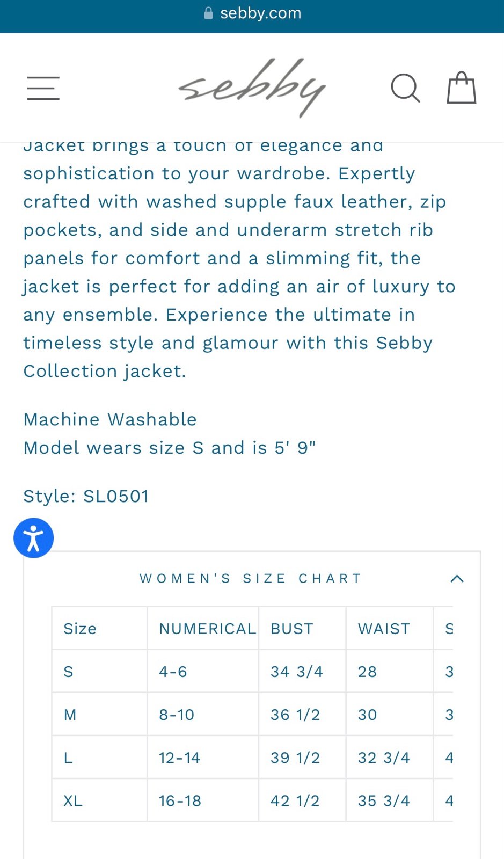
Task: Tap the 36 1/2 bust cell
Action: click(295, 715)
